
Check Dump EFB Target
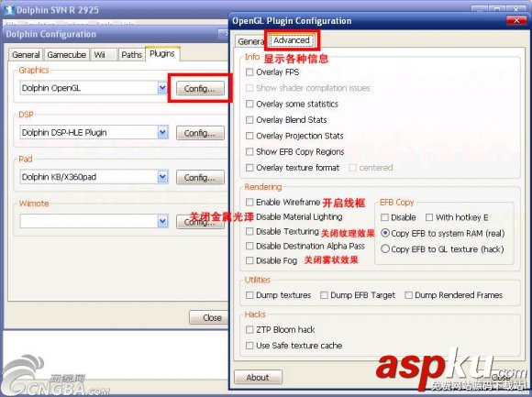(x=324, y=295)
